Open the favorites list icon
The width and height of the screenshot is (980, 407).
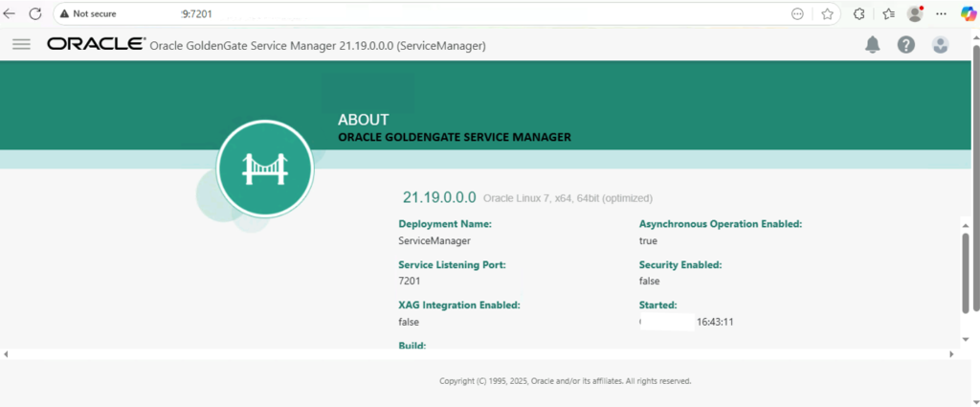coord(888,13)
